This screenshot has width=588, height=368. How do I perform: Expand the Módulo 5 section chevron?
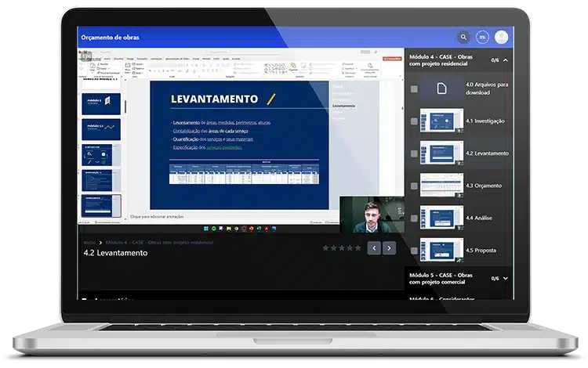(x=506, y=278)
